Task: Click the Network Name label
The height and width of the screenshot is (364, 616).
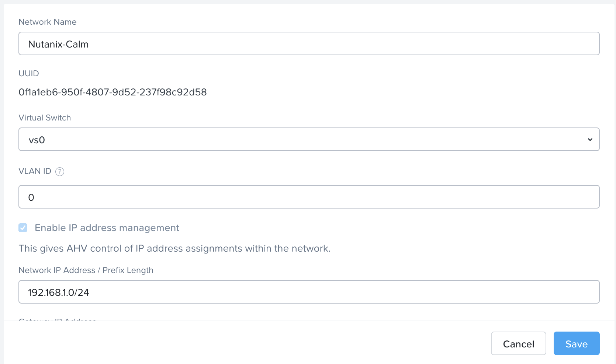Action: (x=48, y=22)
